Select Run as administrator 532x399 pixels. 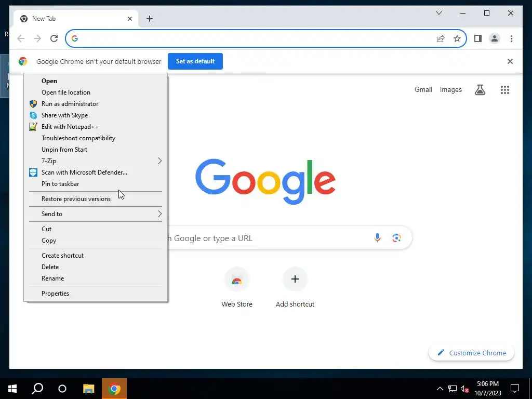[x=96, y=104]
